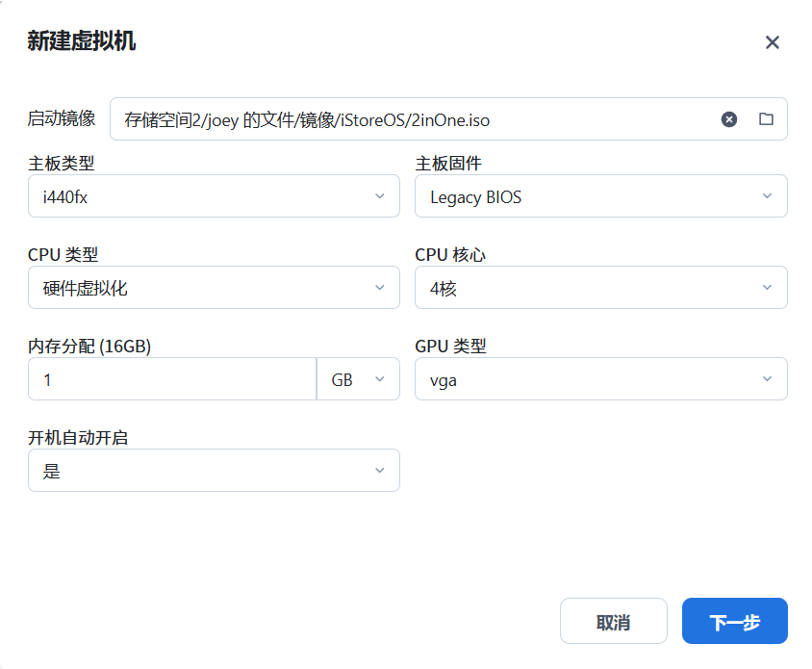This screenshot has height=669, width=812.
Task: Click the 主板类型 label
Action: click(62, 164)
